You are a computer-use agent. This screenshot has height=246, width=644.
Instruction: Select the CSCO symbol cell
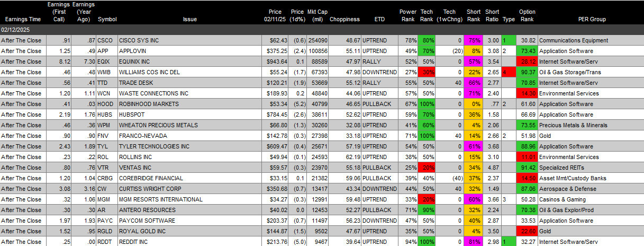point(107,40)
